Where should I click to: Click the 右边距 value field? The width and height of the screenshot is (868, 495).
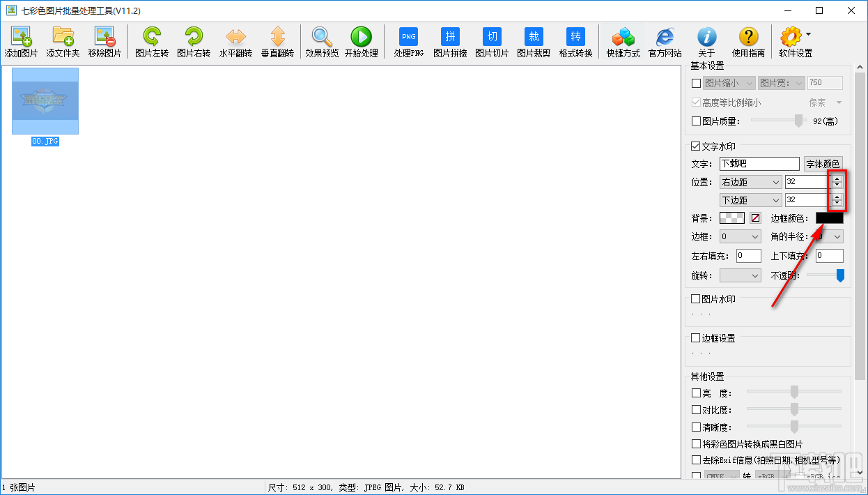point(807,182)
